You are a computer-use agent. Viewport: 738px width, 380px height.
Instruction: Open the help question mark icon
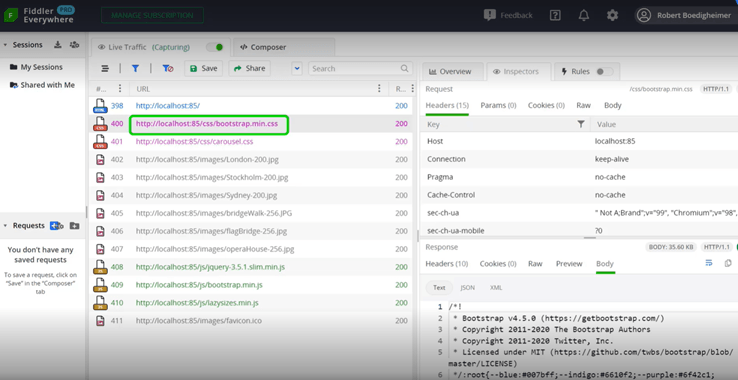pos(555,15)
